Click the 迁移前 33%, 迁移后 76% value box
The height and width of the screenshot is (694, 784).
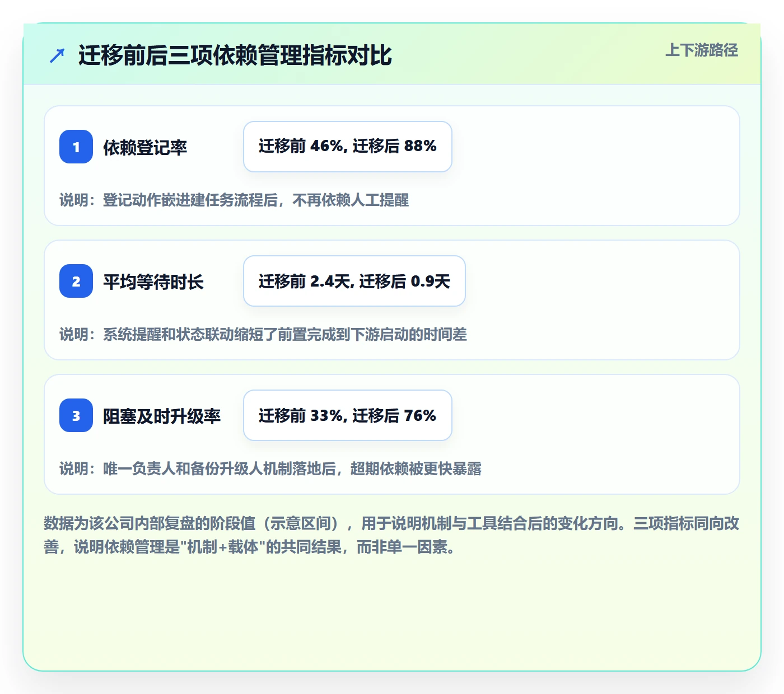(348, 415)
